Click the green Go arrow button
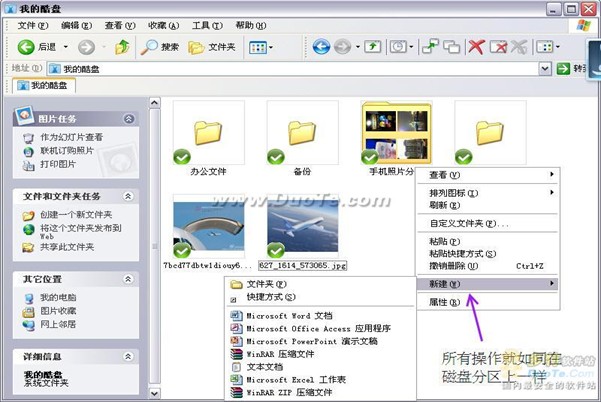This screenshot has height=402, width=601. pos(563,69)
